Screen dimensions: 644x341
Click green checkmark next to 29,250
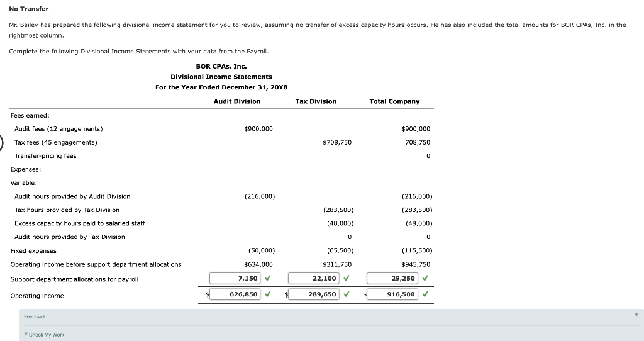[x=425, y=278]
